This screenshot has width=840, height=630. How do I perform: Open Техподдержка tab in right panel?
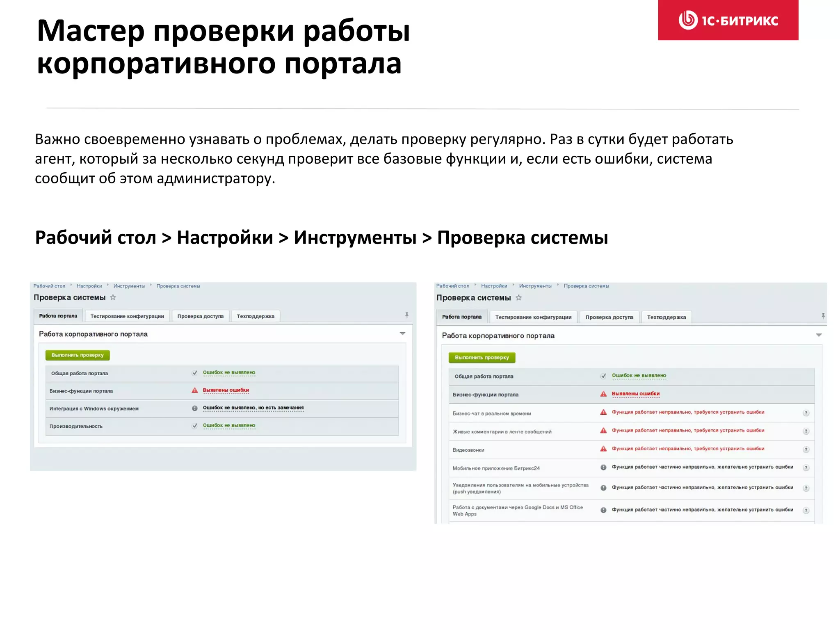click(667, 317)
